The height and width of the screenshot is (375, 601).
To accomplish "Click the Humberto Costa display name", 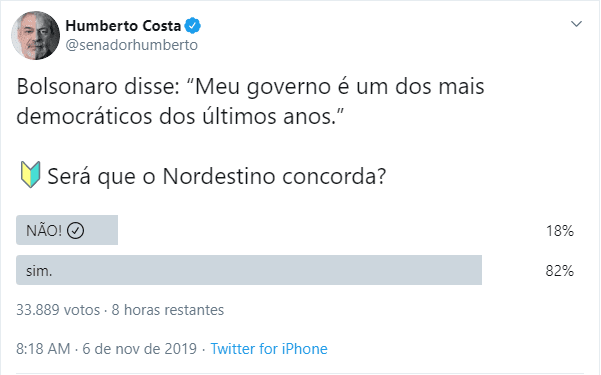I will [x=123, y=26].
